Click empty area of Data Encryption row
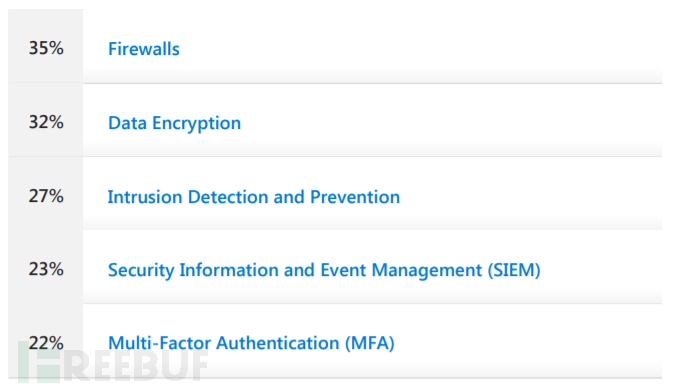 451,122
